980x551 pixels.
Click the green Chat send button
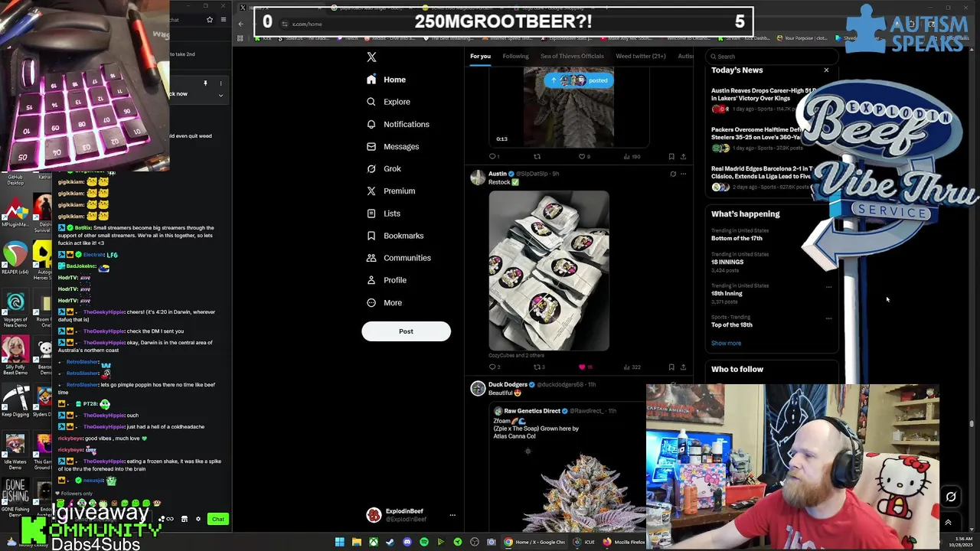(x=218, y=519)
